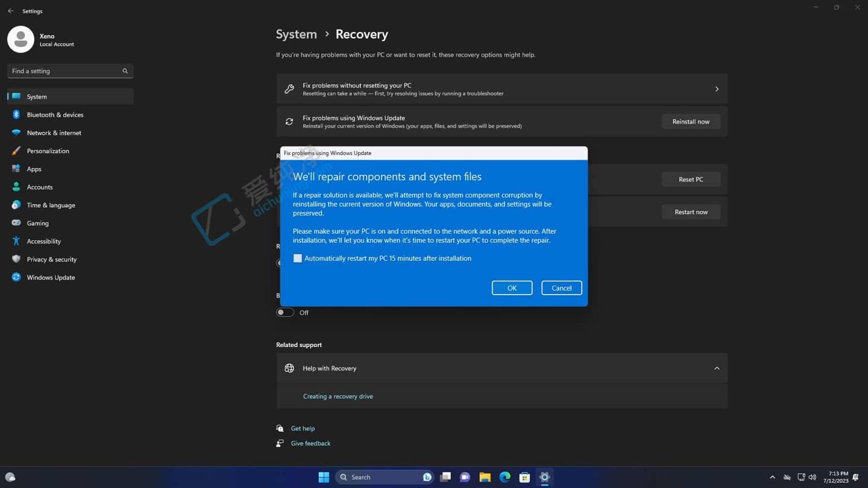
Task: Select the Network & internet globe icon
Action: click(15, 133)
